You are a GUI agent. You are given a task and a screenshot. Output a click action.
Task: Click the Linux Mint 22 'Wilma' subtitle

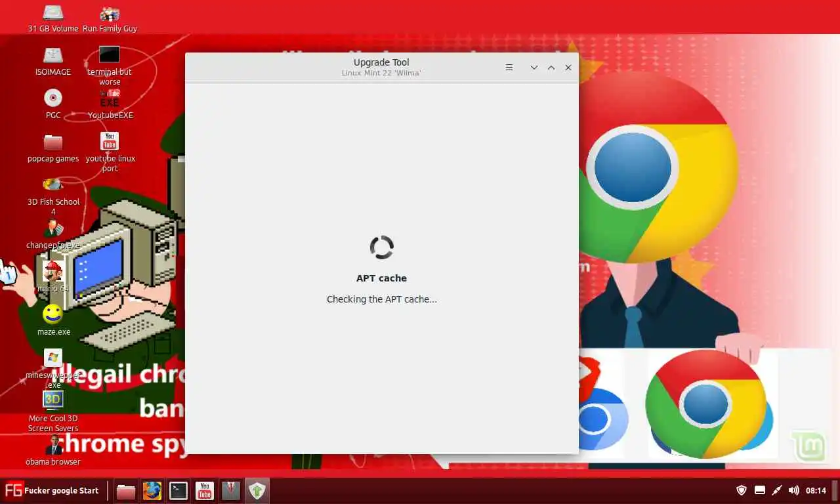[381, 73]
